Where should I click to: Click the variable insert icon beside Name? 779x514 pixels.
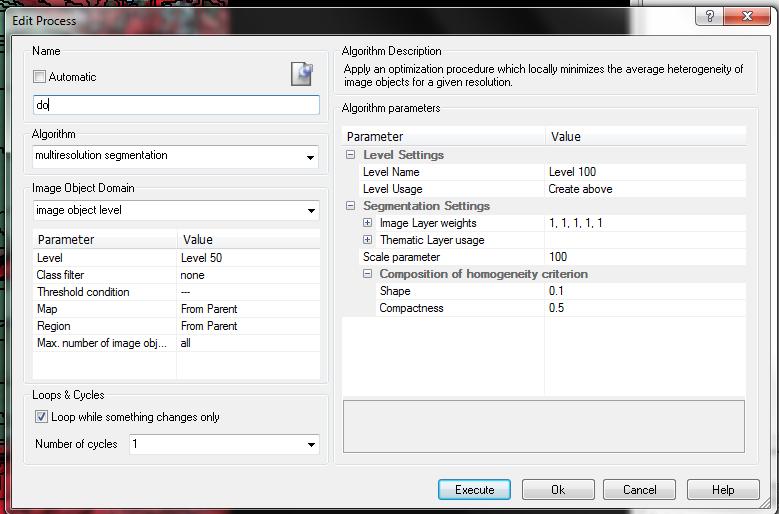click(x=302, y=73)
